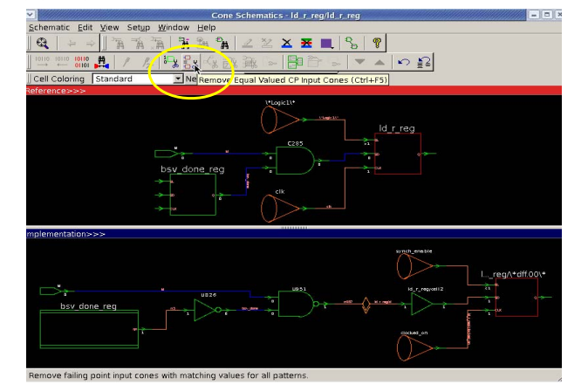This screenshot has width=588, height=391.
Task: Click the second greyed probe icon
Action: [x=147, y=62]
